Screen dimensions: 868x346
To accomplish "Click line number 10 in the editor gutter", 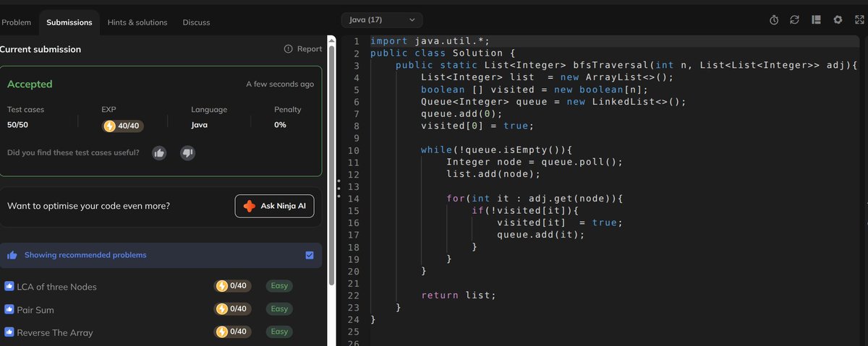I will 354,150.
